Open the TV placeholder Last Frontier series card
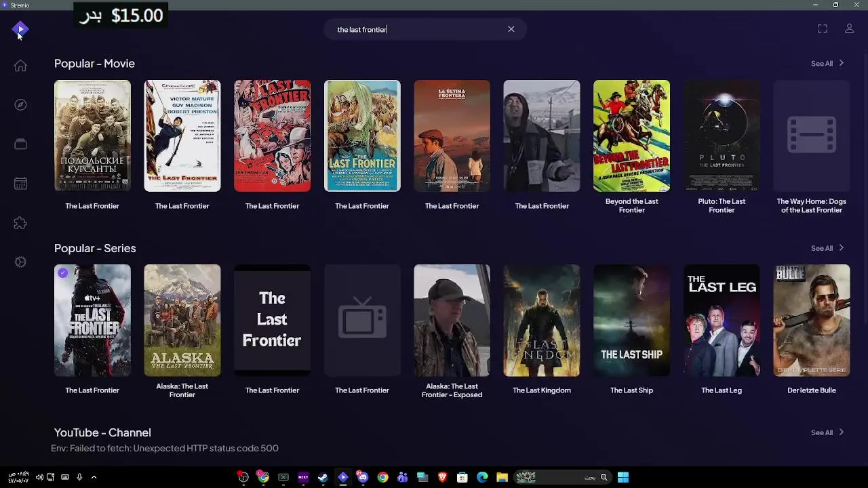868x488 pixels. coord(362,321)
